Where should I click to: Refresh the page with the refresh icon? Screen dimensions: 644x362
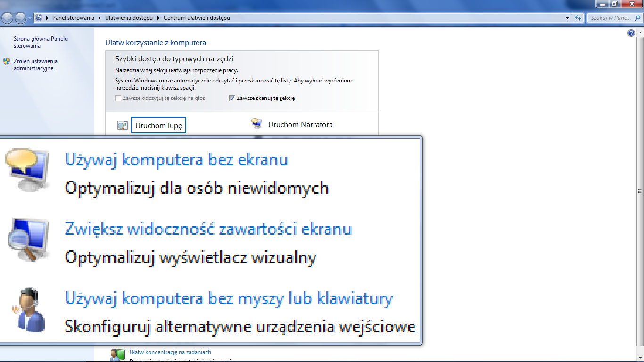578,18
